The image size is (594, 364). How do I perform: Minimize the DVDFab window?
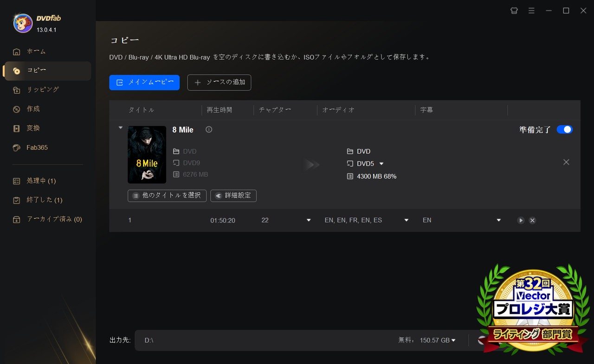[549, 11]
